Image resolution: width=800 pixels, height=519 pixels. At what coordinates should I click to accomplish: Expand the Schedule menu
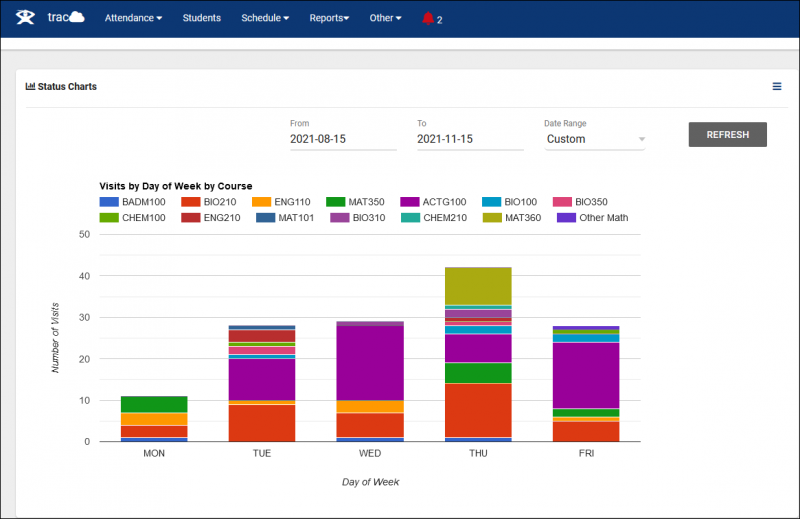click(x=265, y=18)
